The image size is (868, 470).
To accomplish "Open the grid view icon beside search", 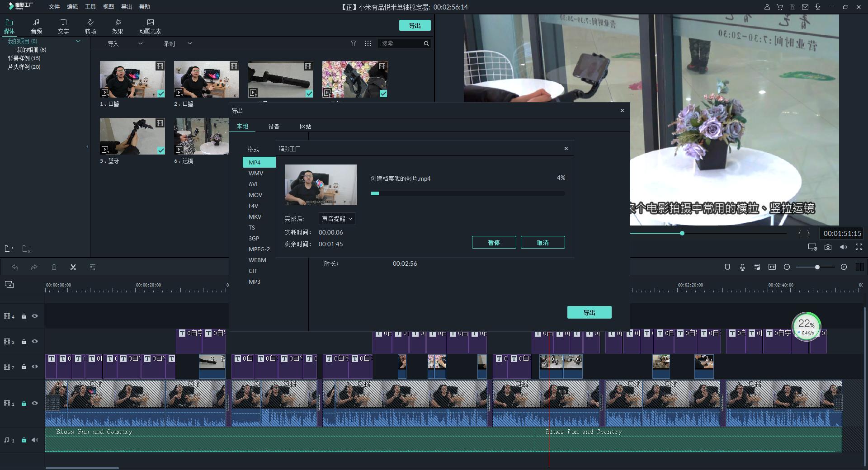I will 368,43.
